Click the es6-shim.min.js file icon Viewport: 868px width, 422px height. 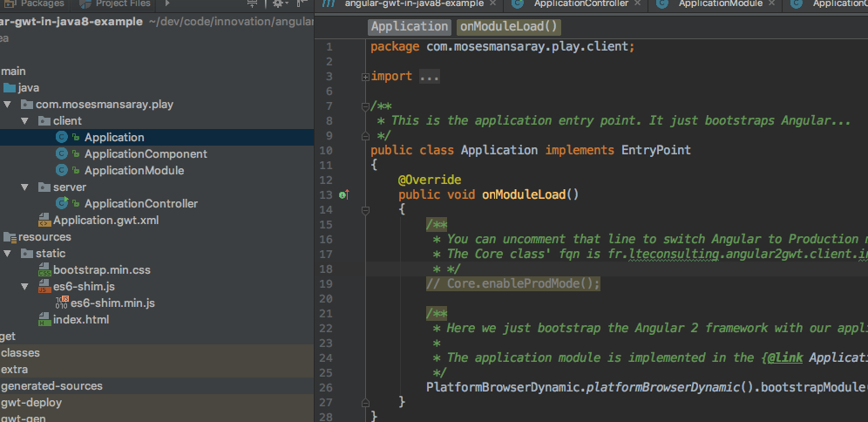pyautogui.click(x=61, y=303)
